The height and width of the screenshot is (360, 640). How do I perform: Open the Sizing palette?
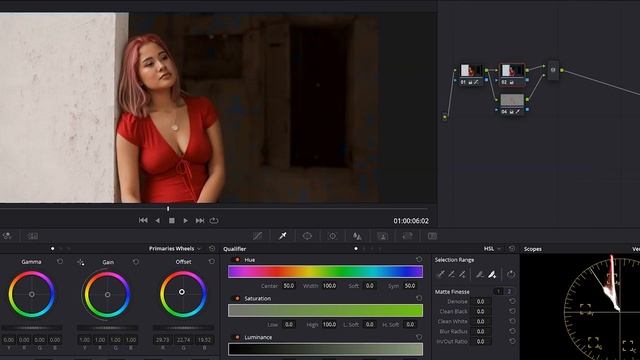click(407, 236)
